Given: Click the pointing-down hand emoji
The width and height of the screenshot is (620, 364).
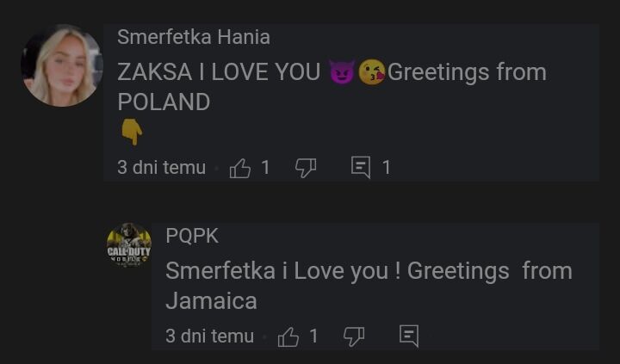Looking at the screenshot, I should [131, 132].
